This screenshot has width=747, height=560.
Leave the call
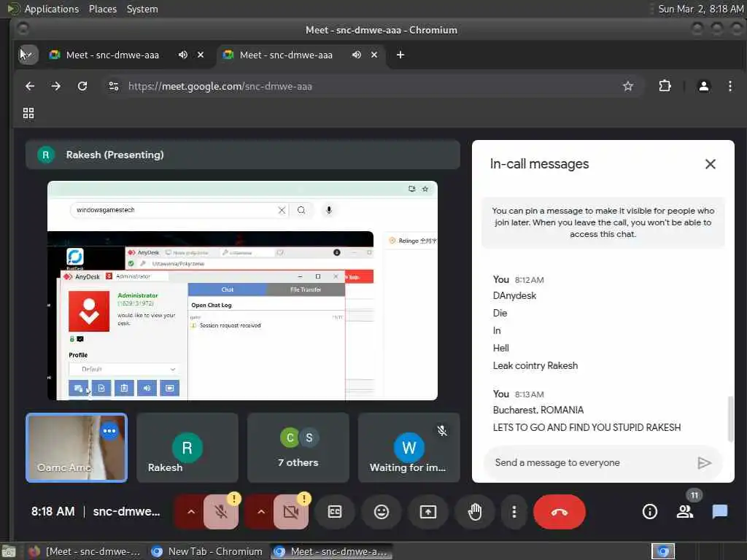click(x=560, y=512)
